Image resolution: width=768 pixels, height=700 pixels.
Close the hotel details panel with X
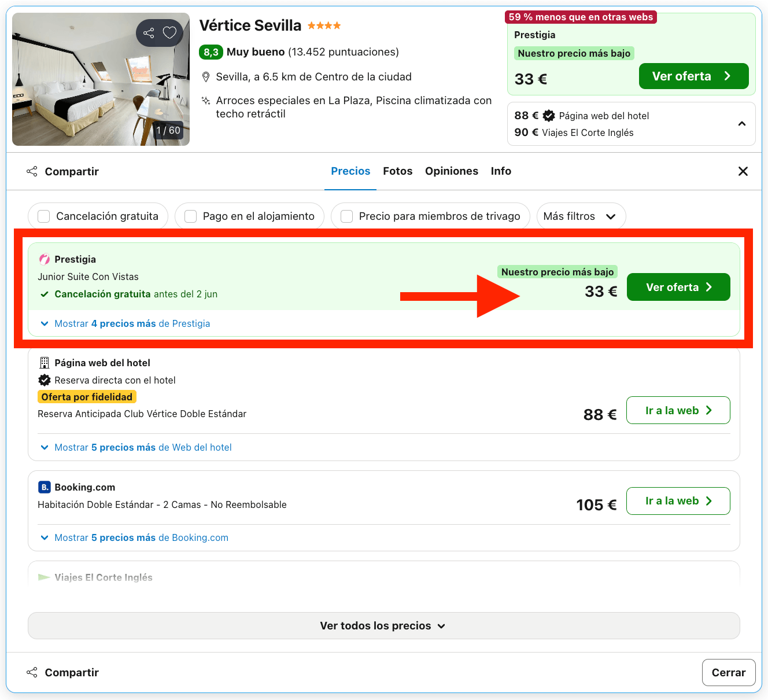(x=743, y=171)
